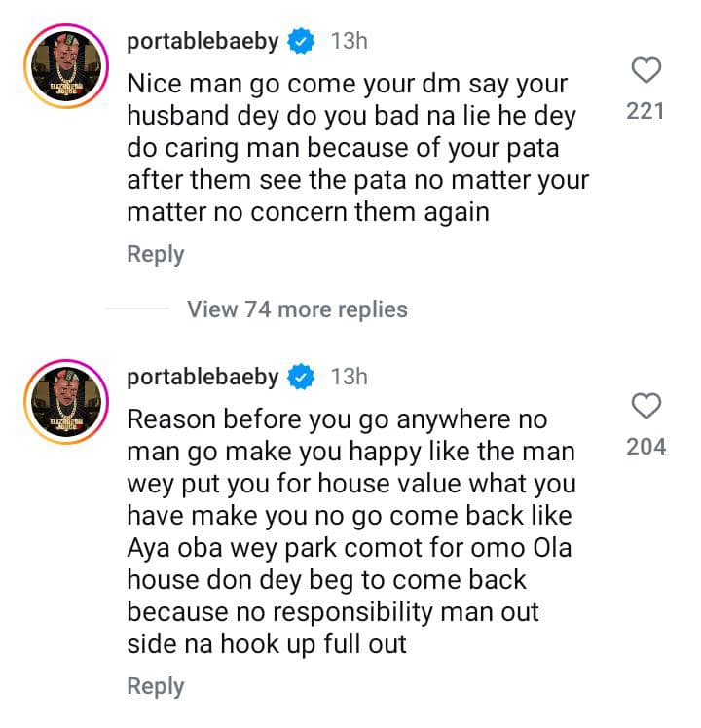Open the portablebaeby username on the bottom comment
701x728 pixels.
click(x=203, y=377)
